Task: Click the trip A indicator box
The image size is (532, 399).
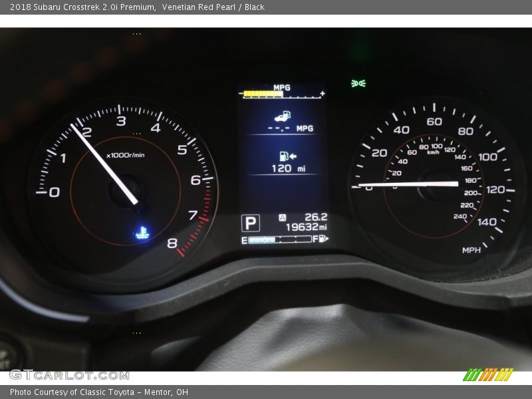Action: pyautogui.click(x=282, y=217)
